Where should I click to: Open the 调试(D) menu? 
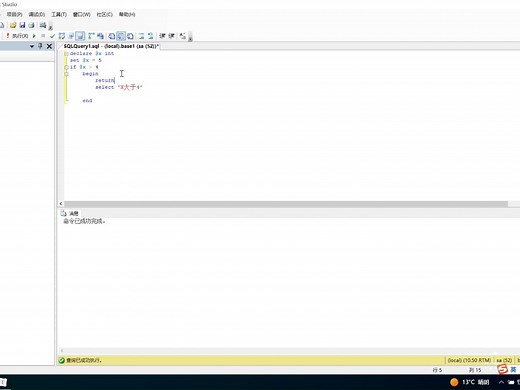pos(37,14)
